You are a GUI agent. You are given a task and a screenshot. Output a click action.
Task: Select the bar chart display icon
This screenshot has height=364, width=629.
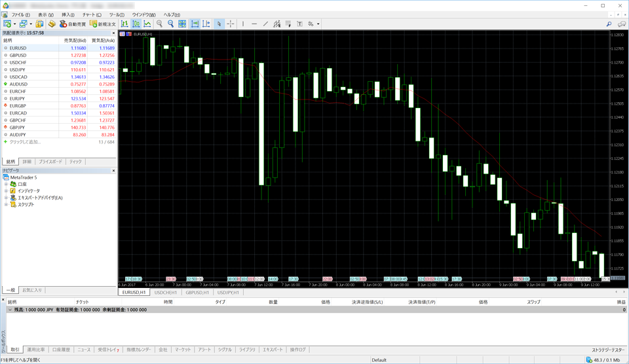tap(124, 24)
